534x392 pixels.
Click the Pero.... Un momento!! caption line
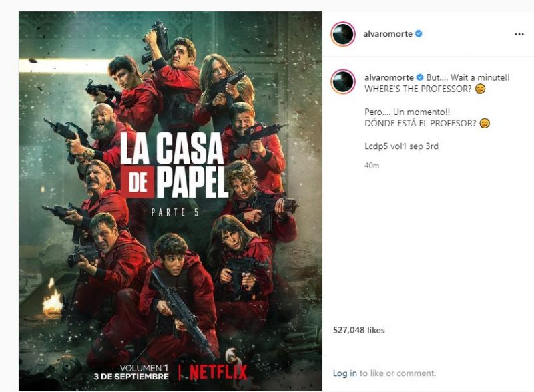pyautogui.click(x=407, y=112)
